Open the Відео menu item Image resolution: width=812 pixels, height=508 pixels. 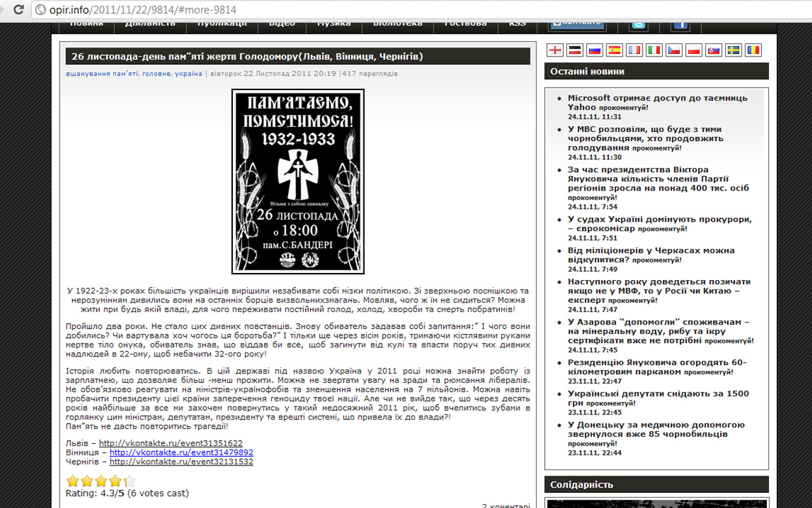click(282, 24)
